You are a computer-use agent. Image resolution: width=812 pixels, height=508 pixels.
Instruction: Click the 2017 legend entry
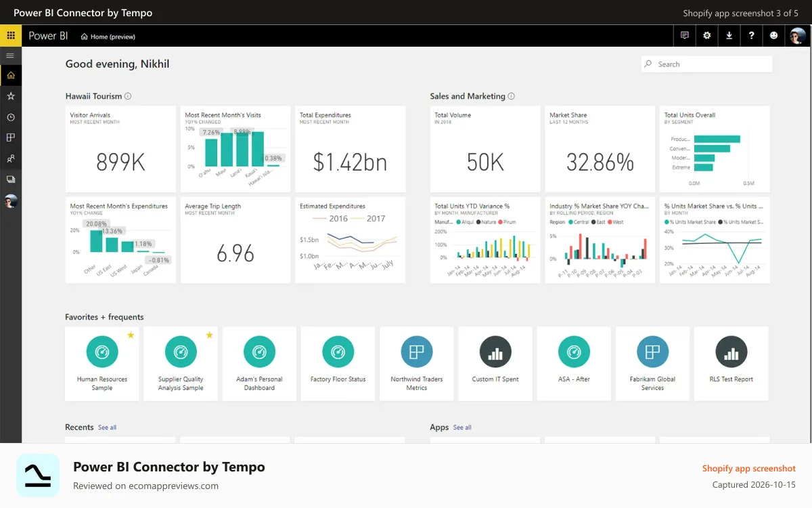pos(369,219)
